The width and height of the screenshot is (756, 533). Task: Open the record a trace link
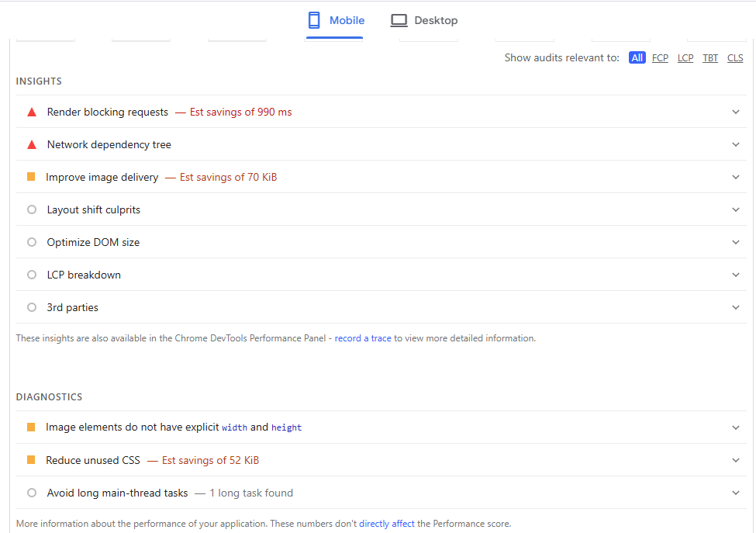363,338
